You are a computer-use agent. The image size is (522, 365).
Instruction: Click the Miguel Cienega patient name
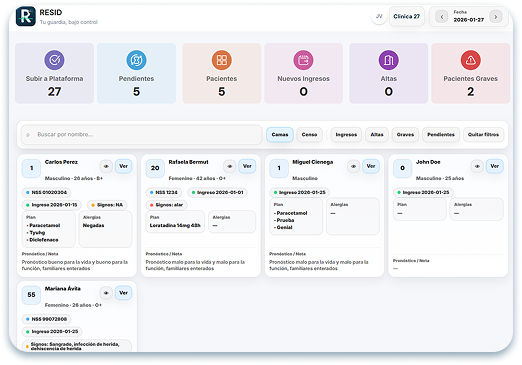(x=313, y=162)
